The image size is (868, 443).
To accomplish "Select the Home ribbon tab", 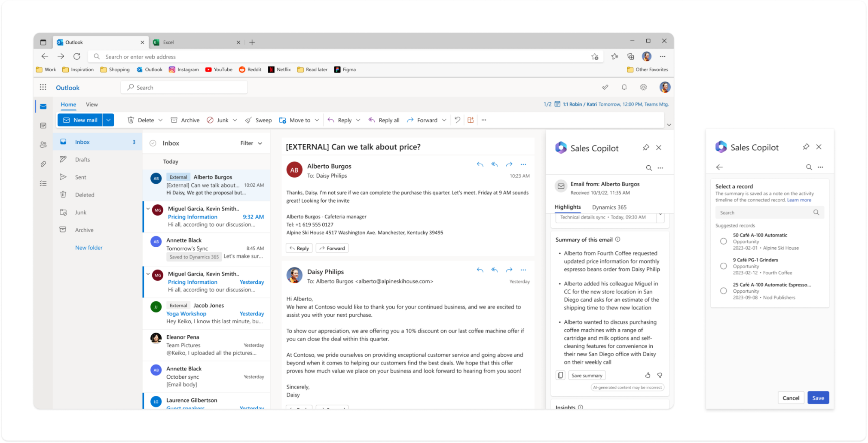I will tap(68, 104).
